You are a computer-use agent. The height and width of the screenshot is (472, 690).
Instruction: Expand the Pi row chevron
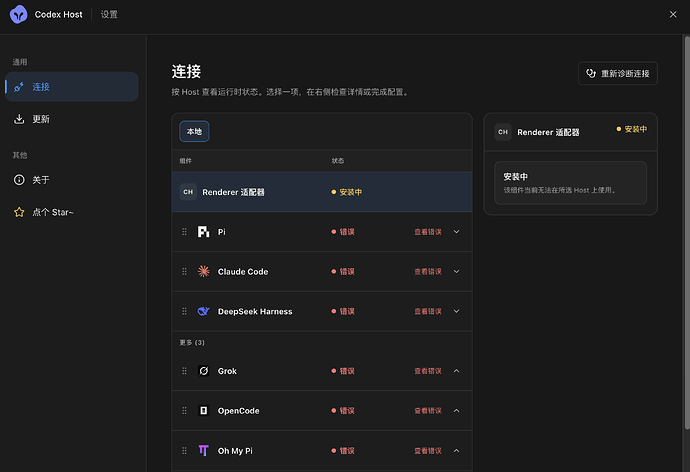tap(456, 232)
